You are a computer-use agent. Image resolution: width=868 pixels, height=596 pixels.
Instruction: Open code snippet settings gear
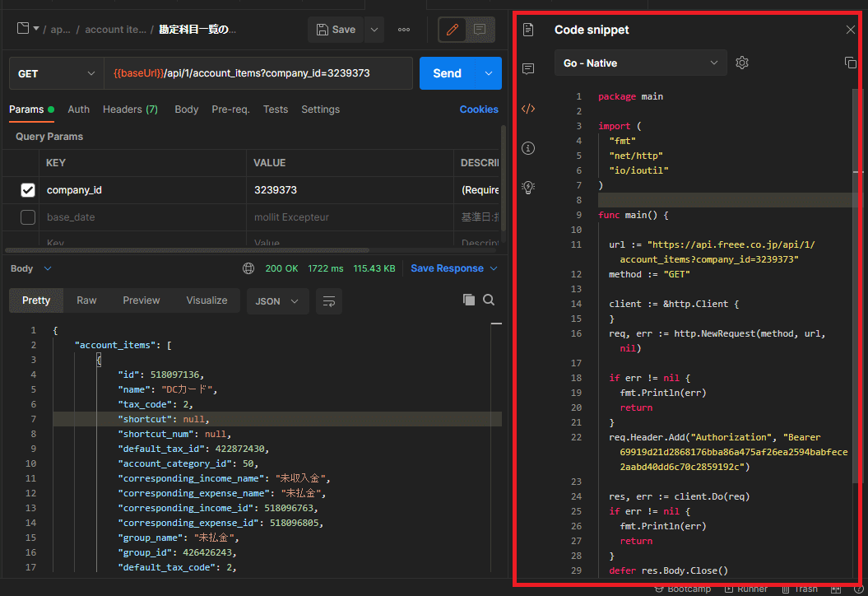tap(742, 63)
